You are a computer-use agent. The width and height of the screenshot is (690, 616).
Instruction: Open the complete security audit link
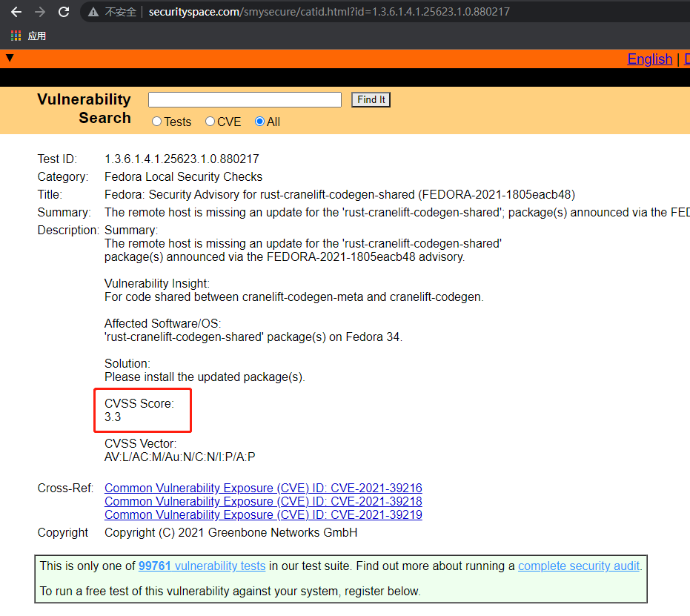coord(579,566)
